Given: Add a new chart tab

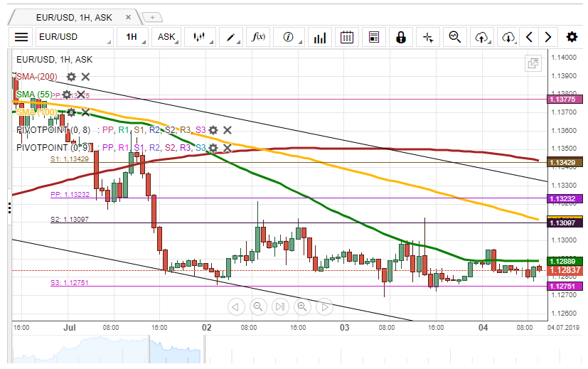Looking at the screenshot, I should click(152, 17).
